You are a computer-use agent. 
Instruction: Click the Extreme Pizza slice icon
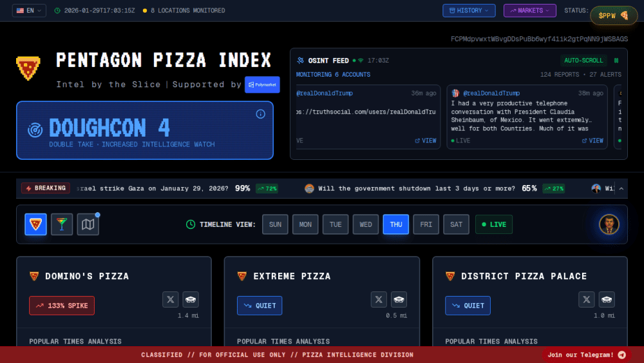pyautogui.click(x=242, y=276)
